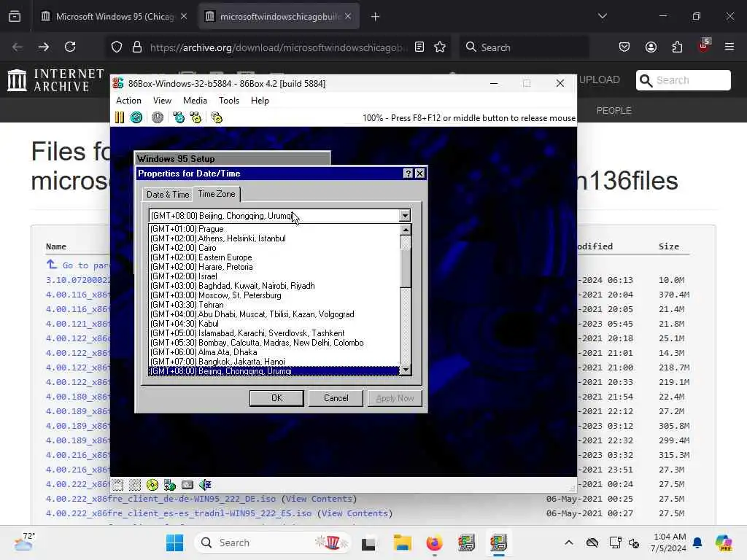Reload the page in Firefox
Screen dimensions: 747x560
coord(70,47)
